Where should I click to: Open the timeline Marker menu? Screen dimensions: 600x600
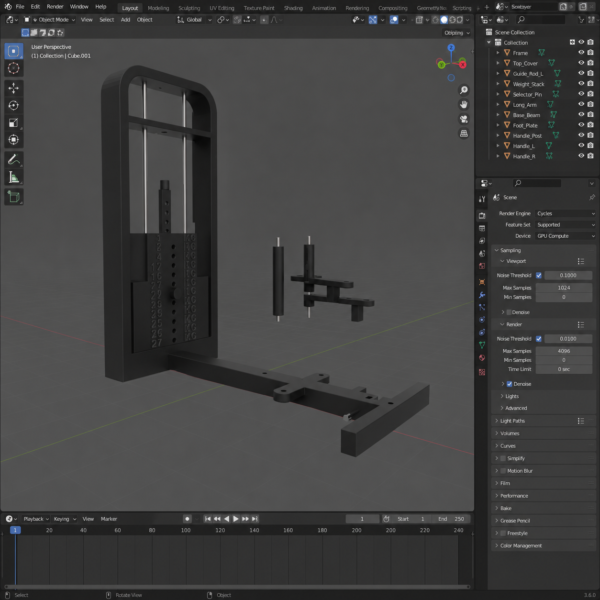tap(109, 519)
